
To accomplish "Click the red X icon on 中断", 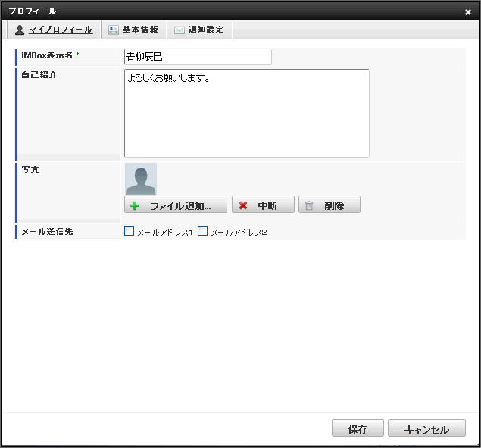I will pos(243,205).
